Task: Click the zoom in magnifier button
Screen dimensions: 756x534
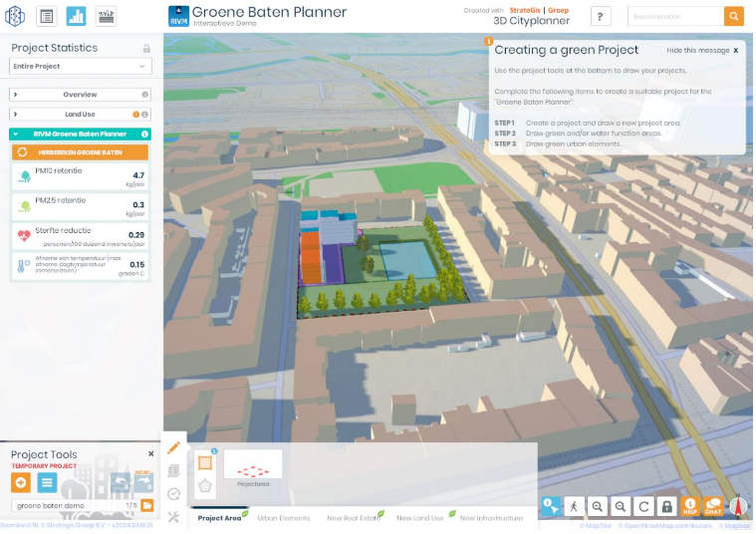Action: coord(597,506)
